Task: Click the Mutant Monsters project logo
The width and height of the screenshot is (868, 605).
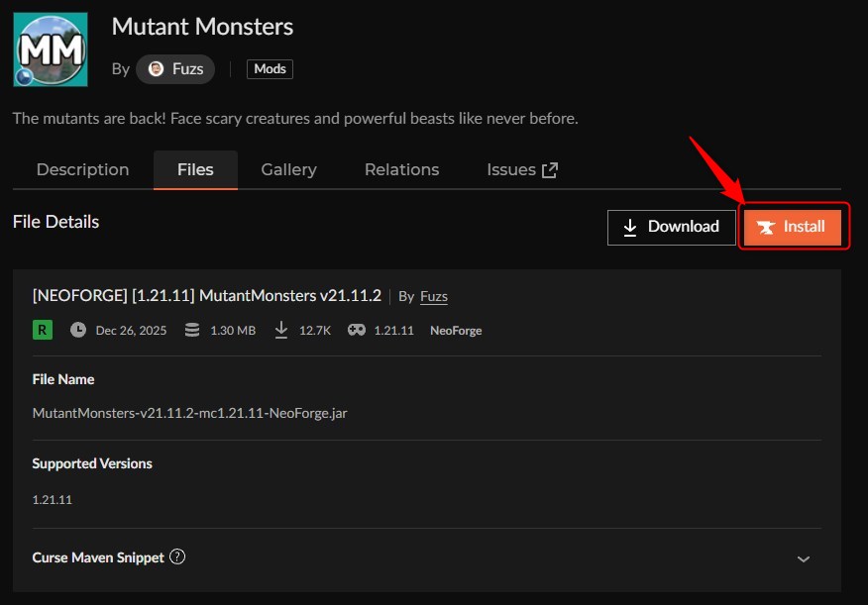Action: click(51, 50)
